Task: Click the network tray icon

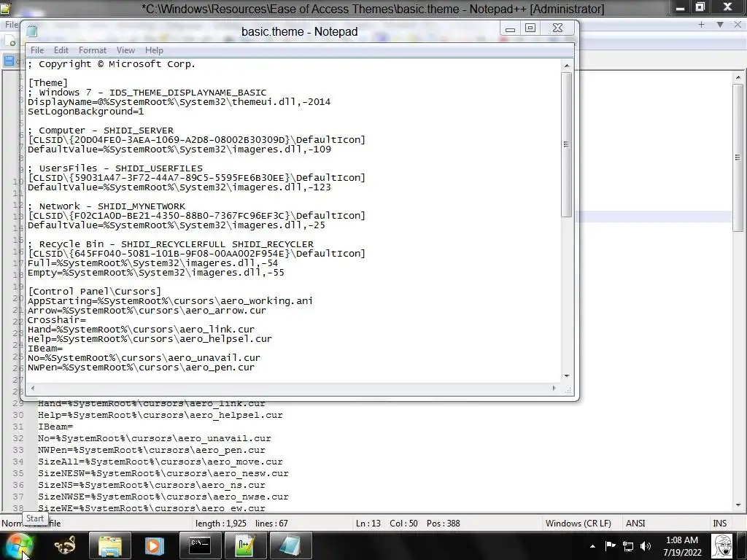Action: (628, 546)
